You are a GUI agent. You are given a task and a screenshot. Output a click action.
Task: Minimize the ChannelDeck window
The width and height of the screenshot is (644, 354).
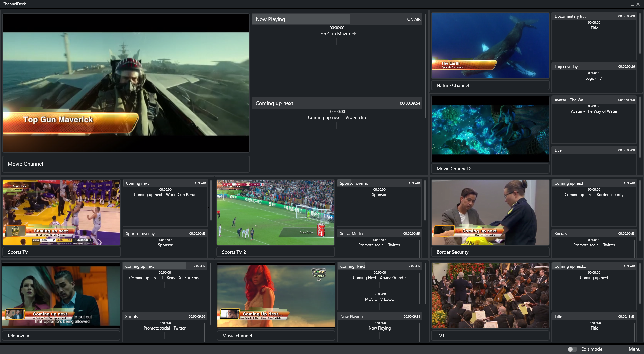632,4
